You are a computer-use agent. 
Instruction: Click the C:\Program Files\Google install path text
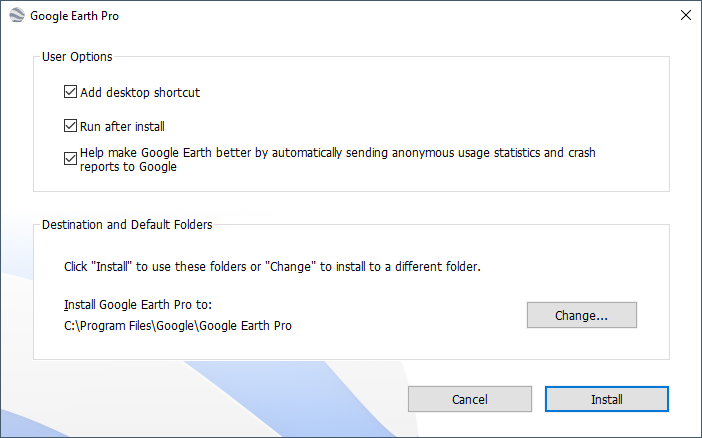(177, 326)
